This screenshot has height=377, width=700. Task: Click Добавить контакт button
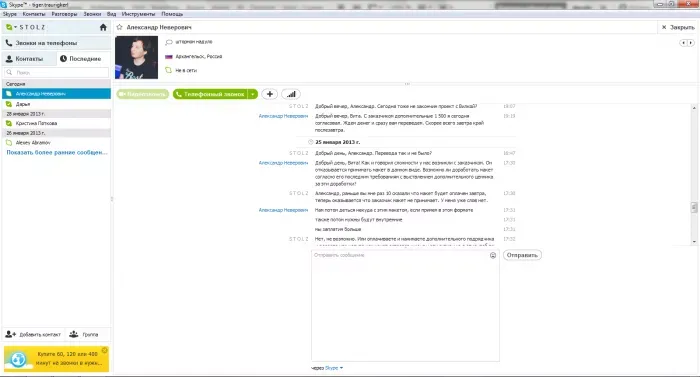(33, 334)
